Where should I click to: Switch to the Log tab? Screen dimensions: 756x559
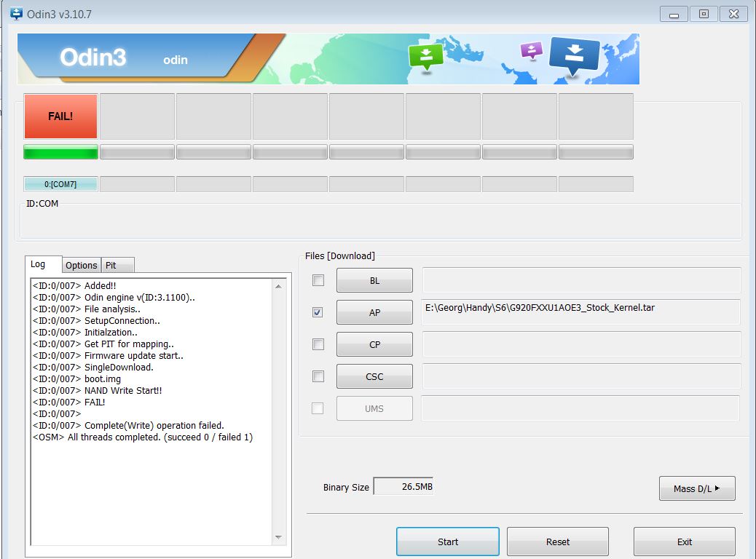pyautogui.click(x=44, y=264)
